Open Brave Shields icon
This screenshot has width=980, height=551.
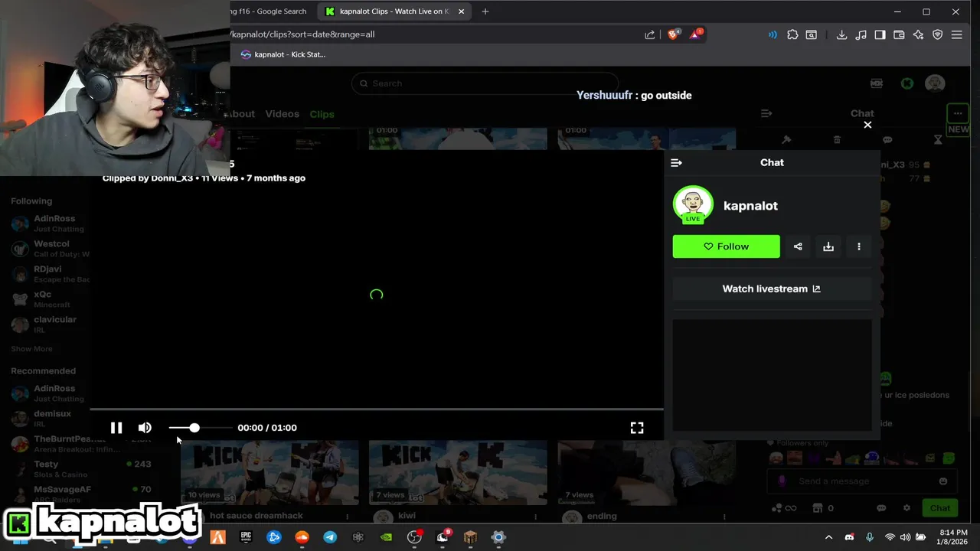673,34
